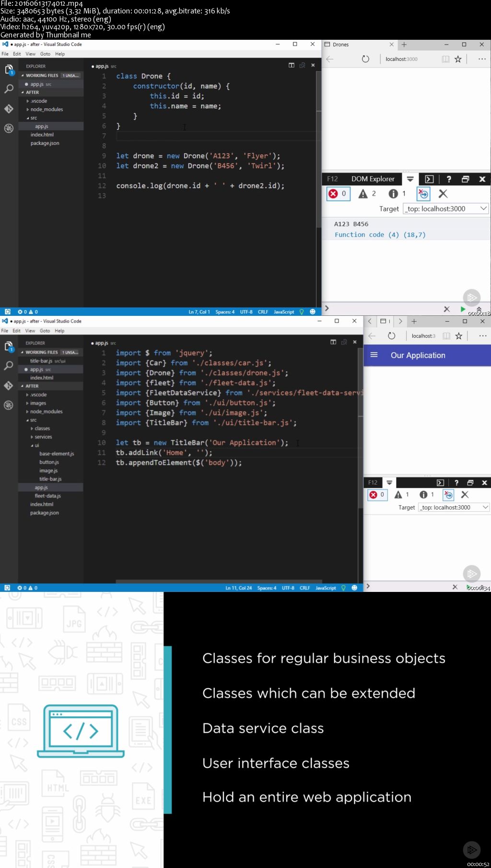Click run arrow at Drones console bottom

[463, 309]
